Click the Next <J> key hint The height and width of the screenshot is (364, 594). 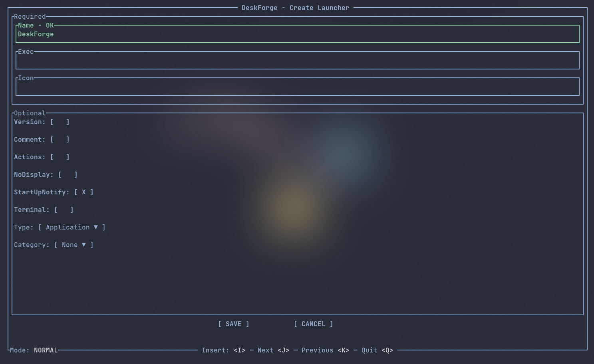[274, 350]
